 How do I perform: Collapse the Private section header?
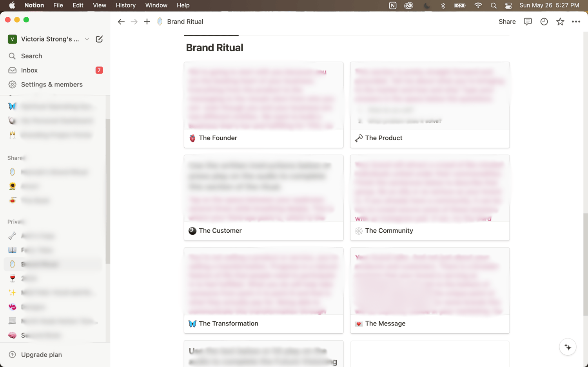click(x=16, y=222)
